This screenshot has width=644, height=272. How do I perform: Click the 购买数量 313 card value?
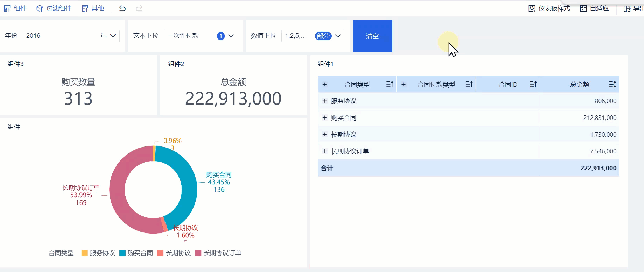point(78,99)
